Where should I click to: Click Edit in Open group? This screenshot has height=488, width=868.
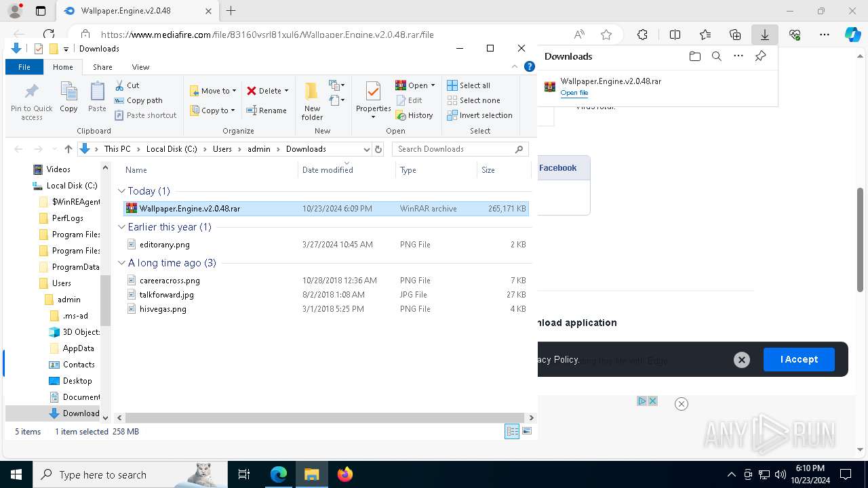pyautogui.click(x=409, y=100)
